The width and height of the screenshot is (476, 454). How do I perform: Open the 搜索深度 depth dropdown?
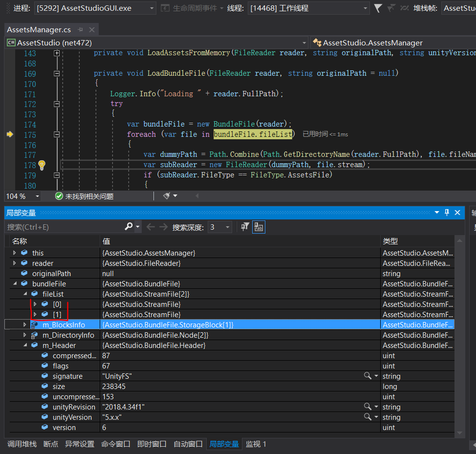pos(227,227)
